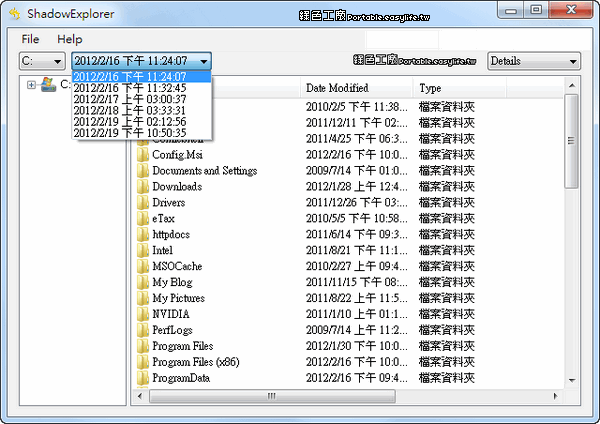Select snapshot 2012/2/19 上午 02:12:56
The height and width of the screenshot is (424, 600).
click(x=141, y=122)
